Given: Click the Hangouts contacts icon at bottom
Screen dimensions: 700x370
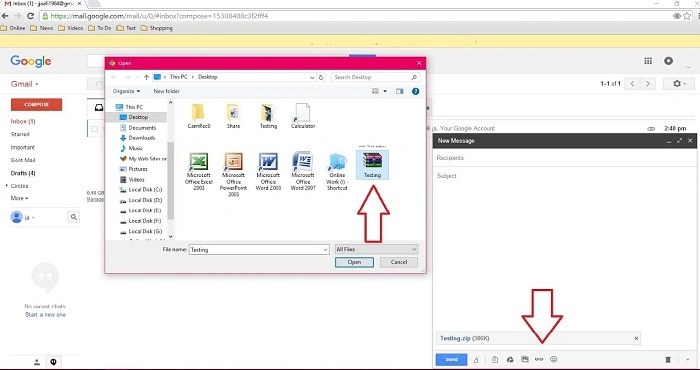Looking at the screenshot, I should tap(37, 362).
